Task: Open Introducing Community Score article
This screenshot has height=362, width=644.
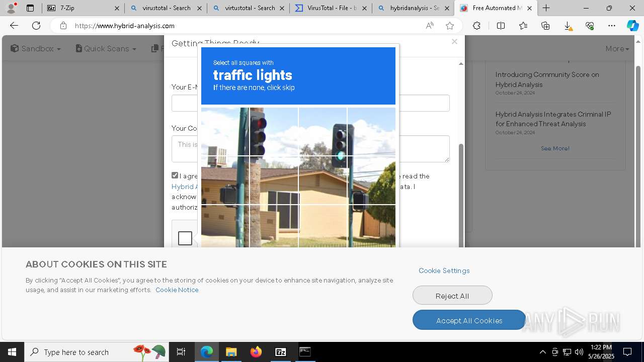Action: [x=547, y=79]
